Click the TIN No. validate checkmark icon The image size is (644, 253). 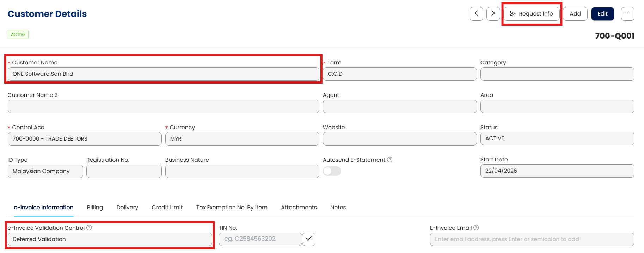tap(309, 239)
